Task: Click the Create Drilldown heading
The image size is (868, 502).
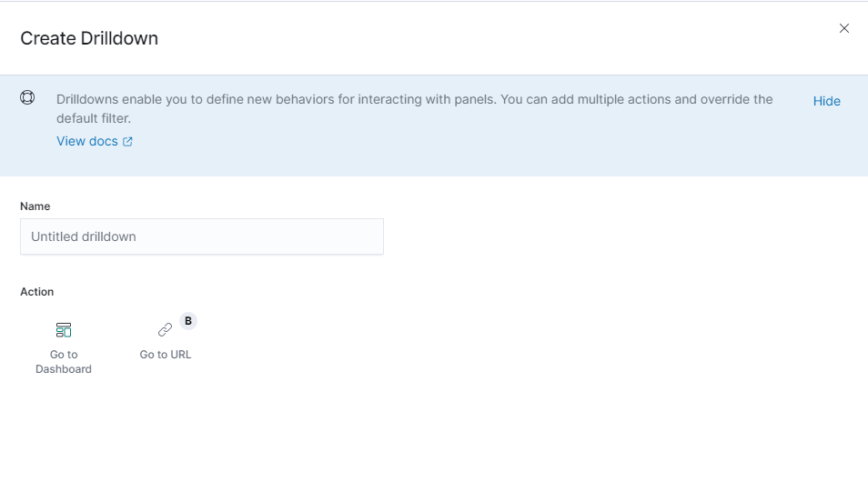Action: click(x=89, y=38)
